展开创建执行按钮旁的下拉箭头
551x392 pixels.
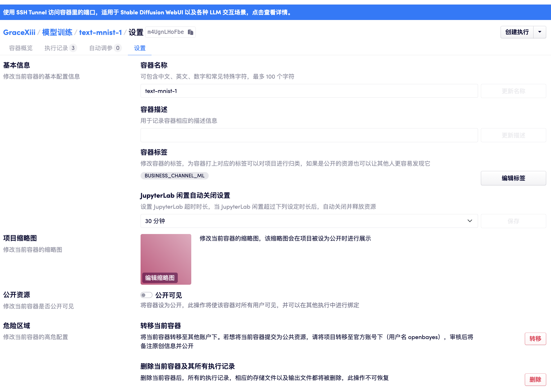tap(540, 32)
